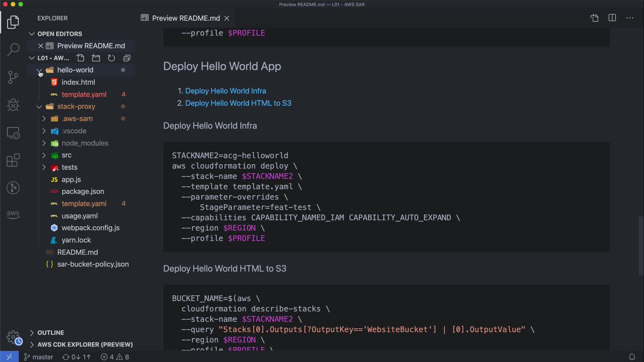This screenshot has width=644, height=362.
Task: Follow the Deploy Hello World Infra link
Action: point(225,91)
